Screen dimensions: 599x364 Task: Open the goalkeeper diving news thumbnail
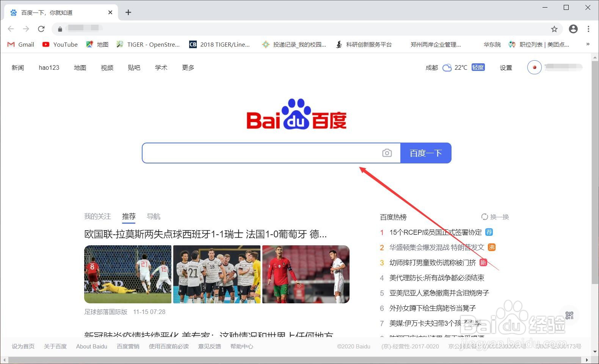point(128,274)
